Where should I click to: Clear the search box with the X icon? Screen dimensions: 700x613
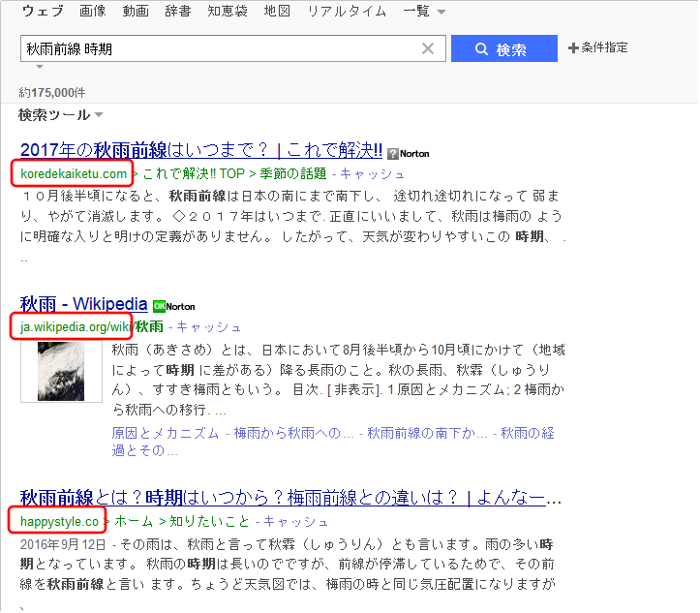[x=428, y=48]
